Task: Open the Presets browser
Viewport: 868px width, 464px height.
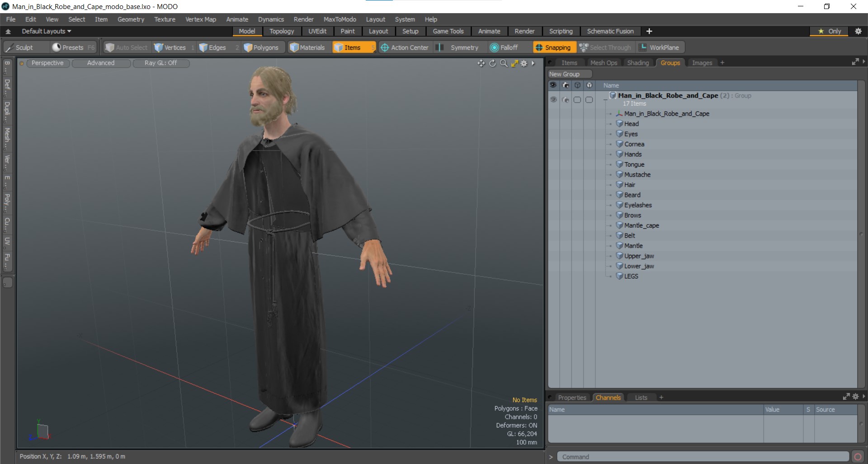Action: (x=73, y=47)
